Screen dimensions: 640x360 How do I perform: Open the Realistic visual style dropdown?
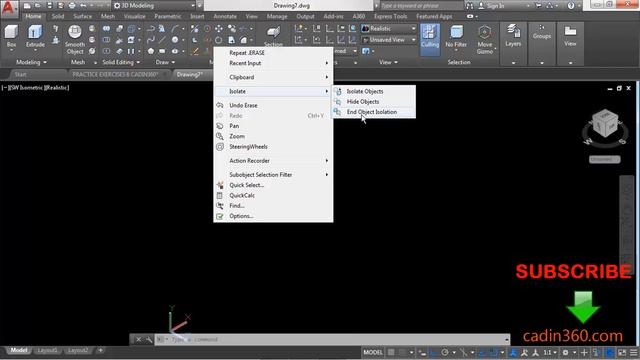pyautogui.click(x=389, y=29)
